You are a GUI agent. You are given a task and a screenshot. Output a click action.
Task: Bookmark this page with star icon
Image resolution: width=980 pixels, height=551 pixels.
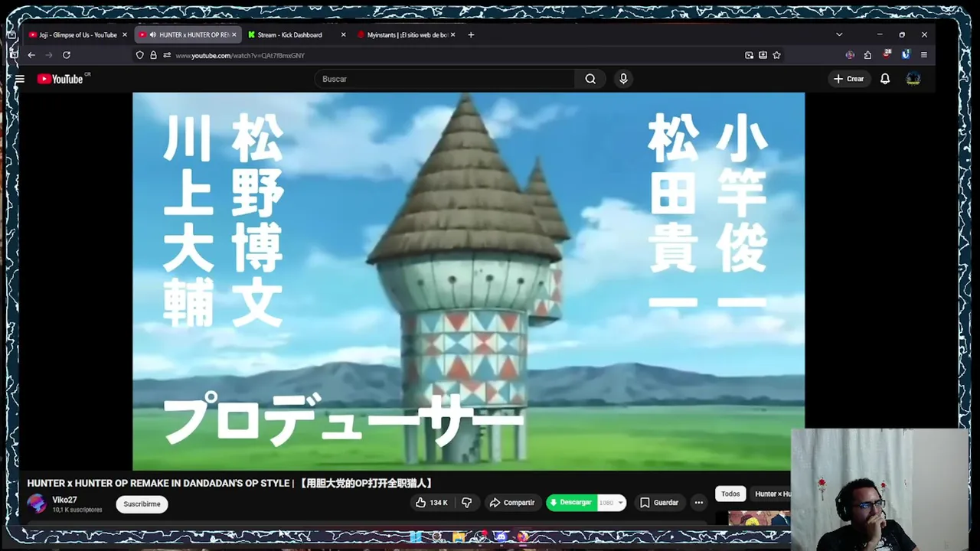(x=776, y=55)
